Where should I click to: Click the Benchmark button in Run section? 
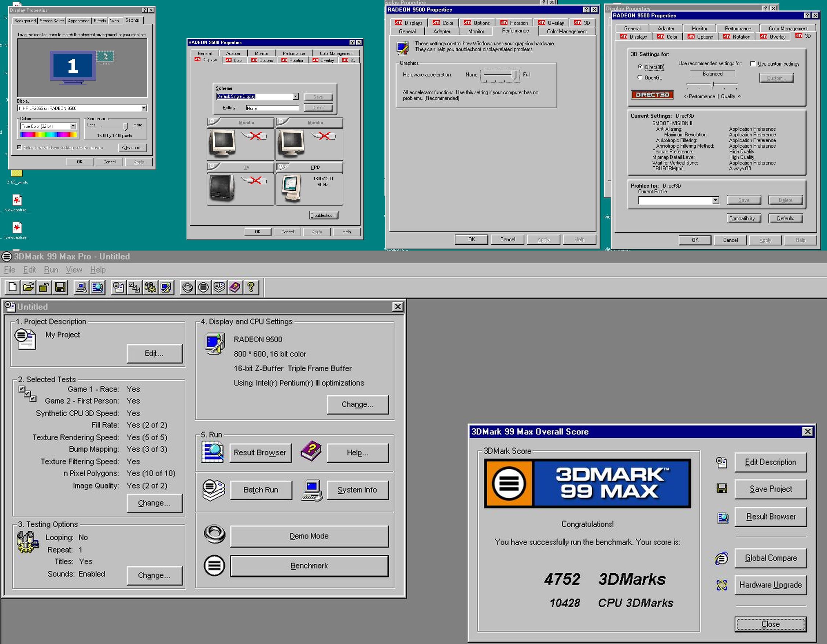pyautogui.click(x=309, y=566)
